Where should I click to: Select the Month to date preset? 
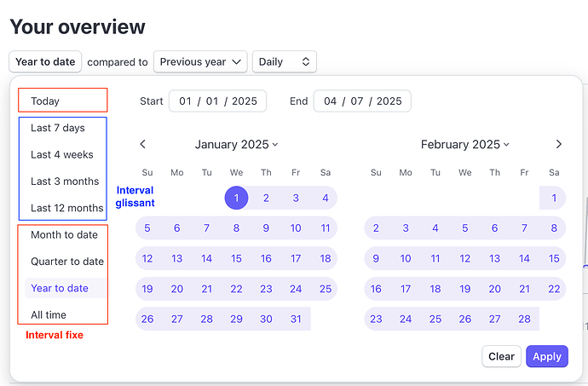(64, 234)
